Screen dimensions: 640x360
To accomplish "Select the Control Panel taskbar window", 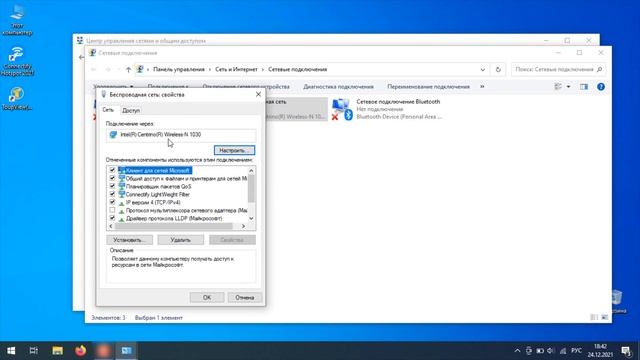I will click(x=127, y=351).
